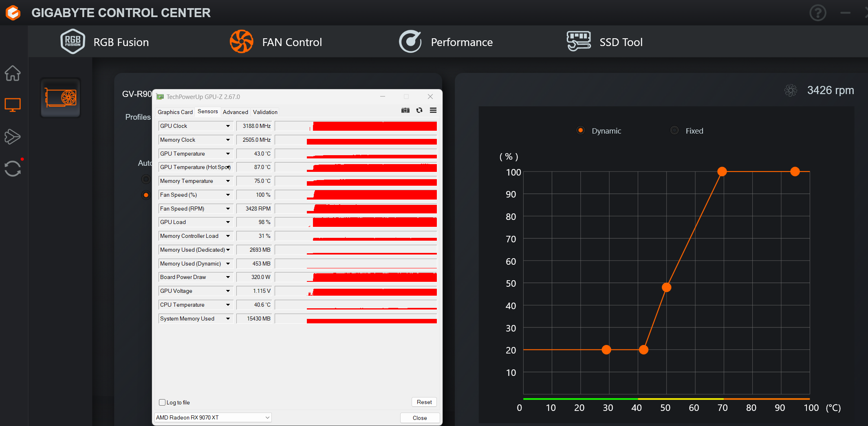Take a GPU-Z screenshot with camera icon

(x=405, y=110)
